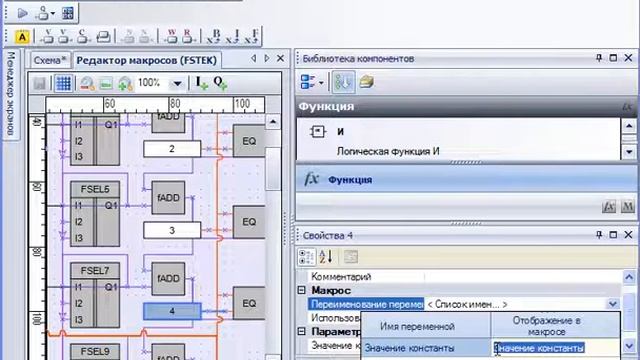The height and width of the screenshot is (360, 640).
Task: Select the Функция category bar
Action: pyautogui.click(x=467, y=179)
